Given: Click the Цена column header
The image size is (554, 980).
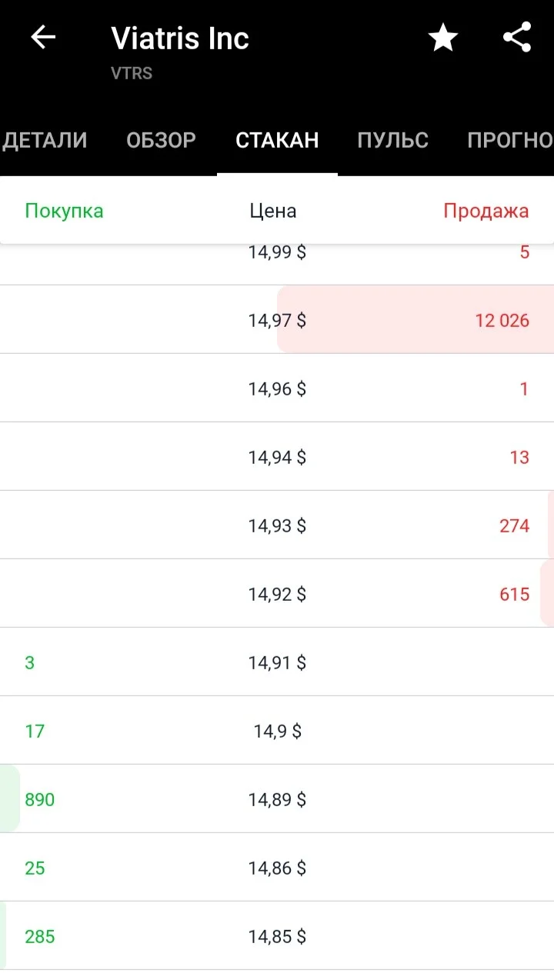Looking at the screenshot, I should [273, 211].
